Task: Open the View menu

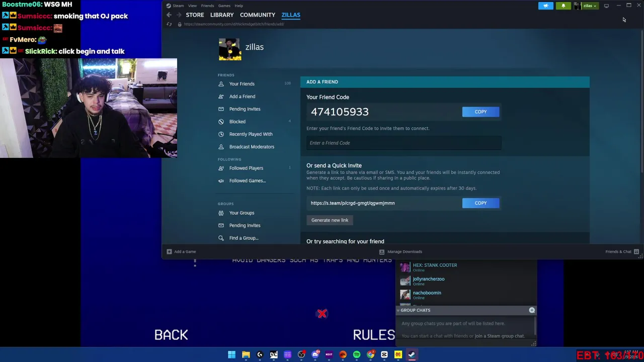Action: click(192, 6)
